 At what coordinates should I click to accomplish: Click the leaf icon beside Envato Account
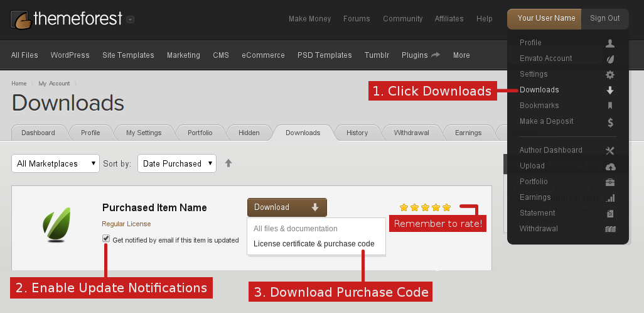point(609,59)
